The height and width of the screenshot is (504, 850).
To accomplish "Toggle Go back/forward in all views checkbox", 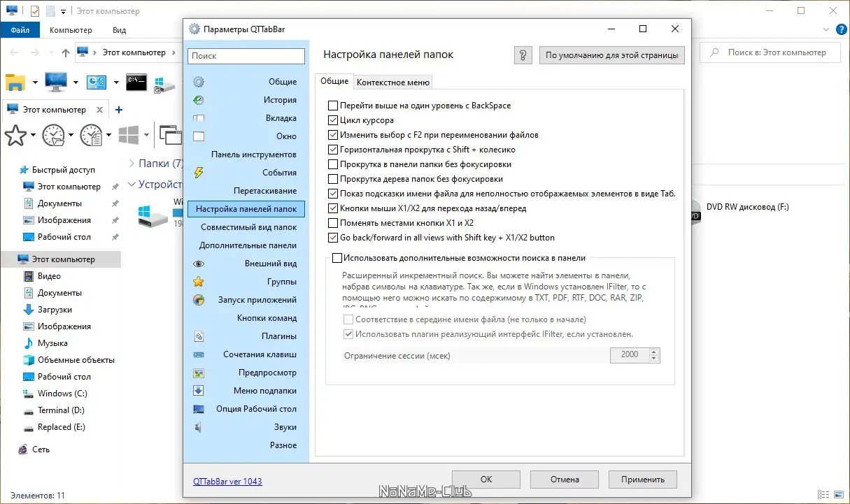I will [333, 238].
